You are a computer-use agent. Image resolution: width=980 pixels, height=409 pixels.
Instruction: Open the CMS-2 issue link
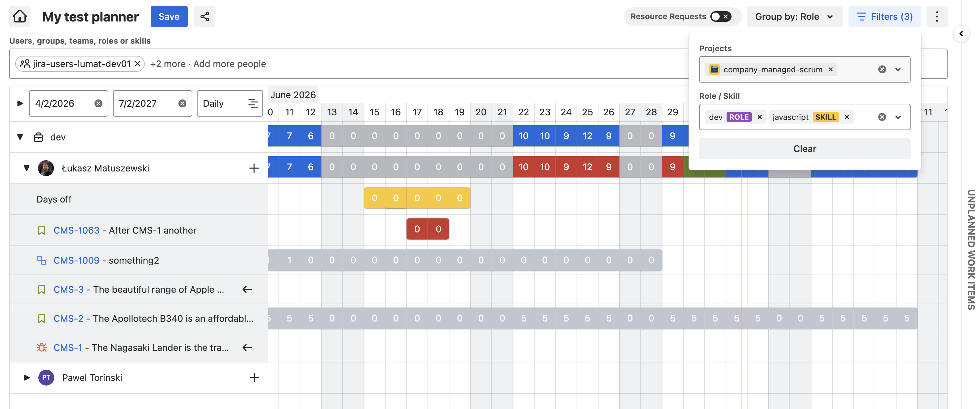click(68, 318)
